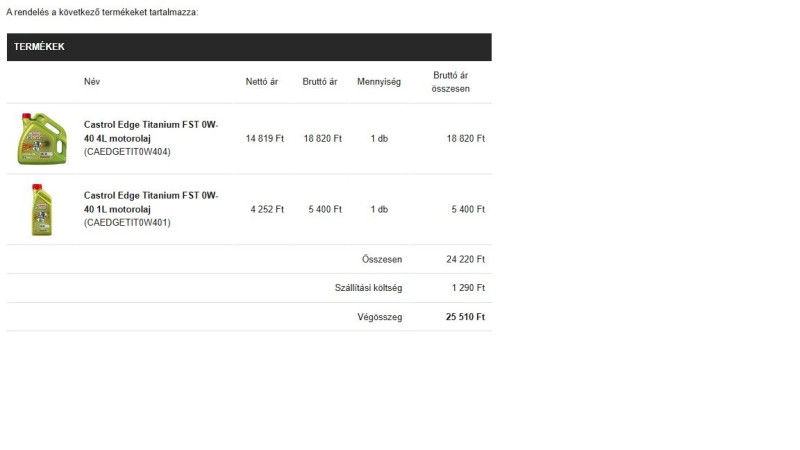Select gross unit price 18 820 Ft of 4L oil
The height and width of the screenshot is (450, 800).
(322, 139)
